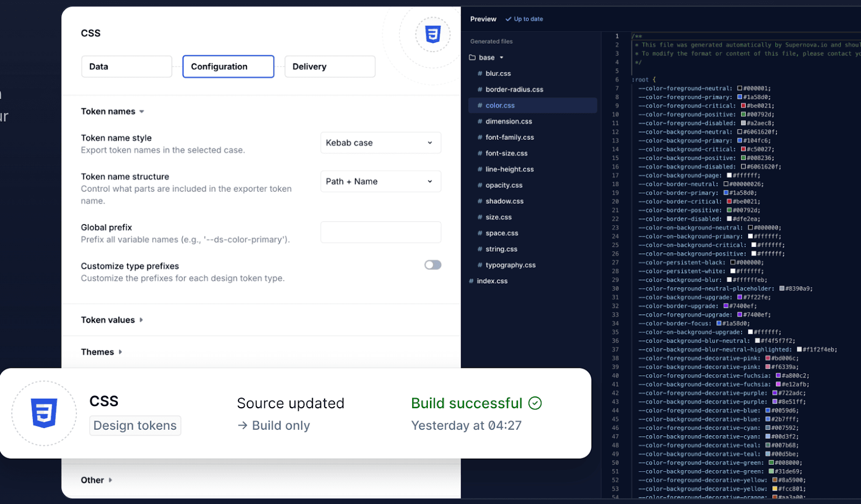Click the Design tokens tag
This screenshot has width=861, height=504.
tap(135, 425)
